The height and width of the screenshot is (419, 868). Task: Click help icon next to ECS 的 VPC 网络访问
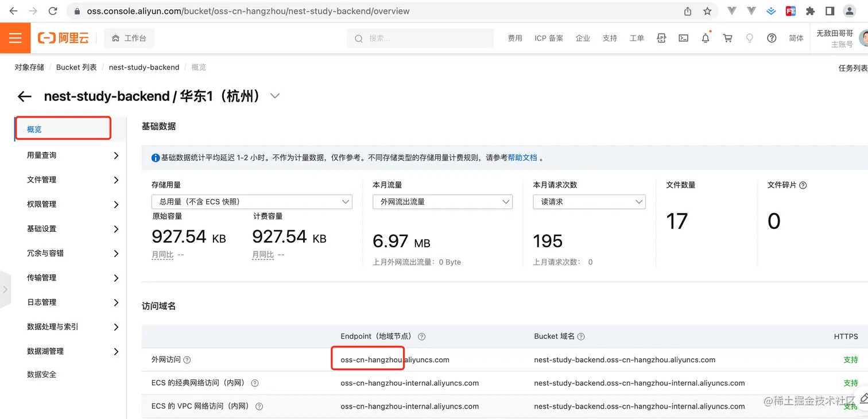pos(259,406)
